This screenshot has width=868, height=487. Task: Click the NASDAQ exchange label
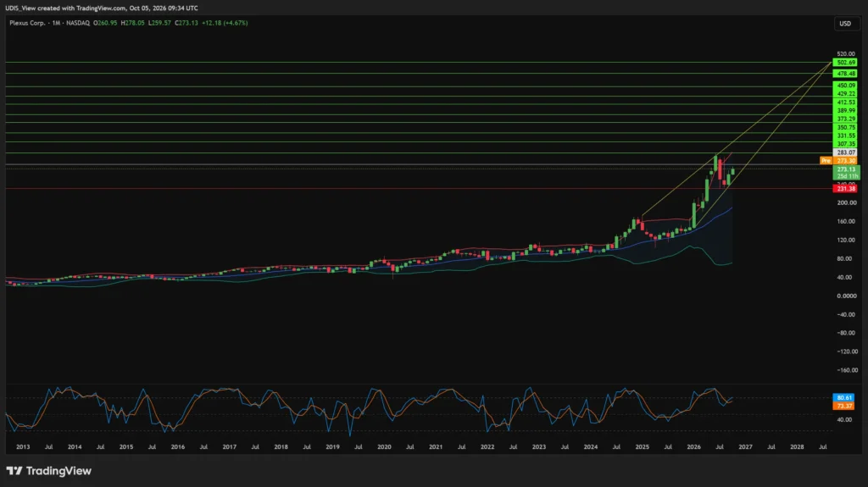coord(77,23)
